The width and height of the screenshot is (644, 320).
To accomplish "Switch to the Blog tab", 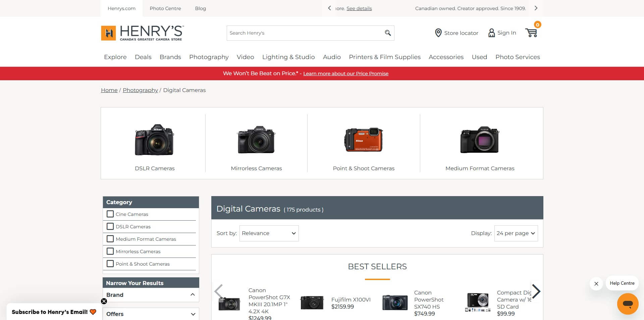I will [201, 8].
